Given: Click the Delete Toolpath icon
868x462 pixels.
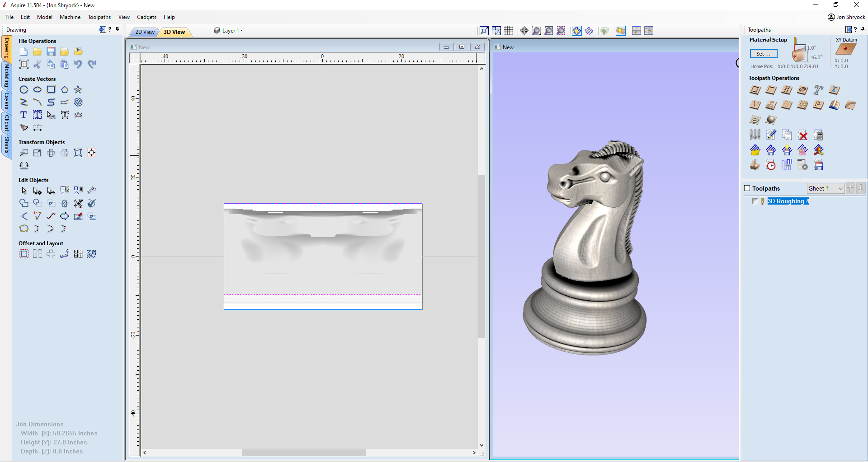Looking at the screenshot, I should pyautogui.click(x=803, y=135).
